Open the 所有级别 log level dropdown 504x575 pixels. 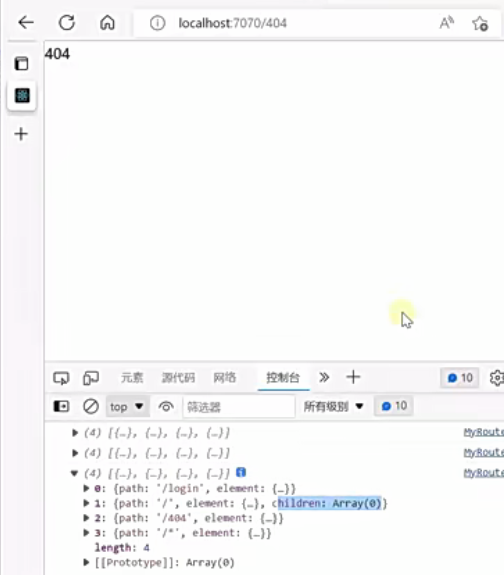tap(333, 406)
